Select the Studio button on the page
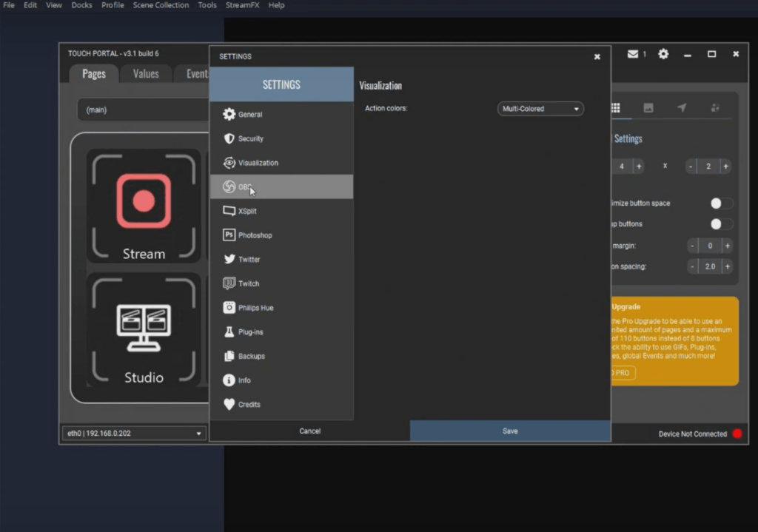Image resolution: width=758 pixels, height=532 pixels. click(x=144, y=330)
